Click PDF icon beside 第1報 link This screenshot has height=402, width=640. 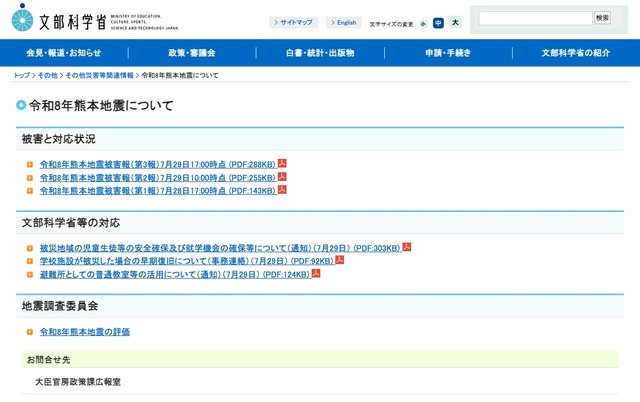pyautogui.click(x=282, y=189)
